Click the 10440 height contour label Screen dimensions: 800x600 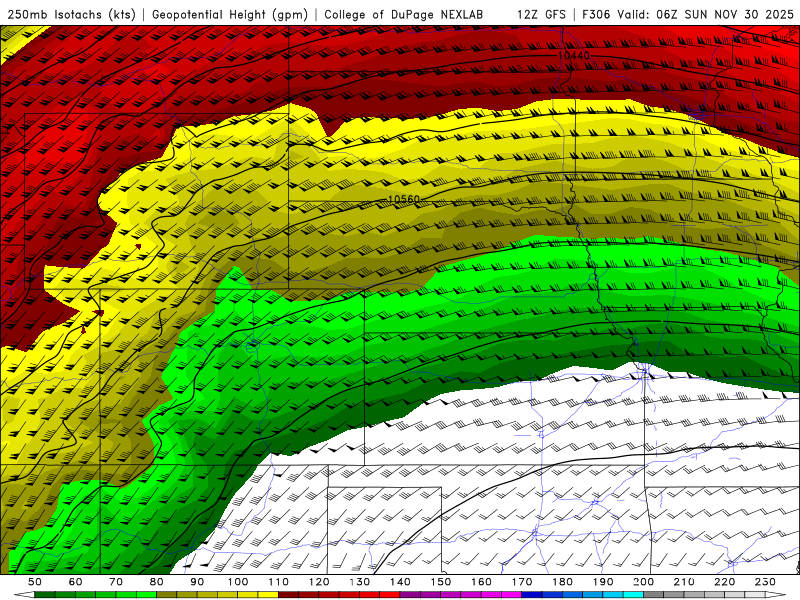click(574, 55)
